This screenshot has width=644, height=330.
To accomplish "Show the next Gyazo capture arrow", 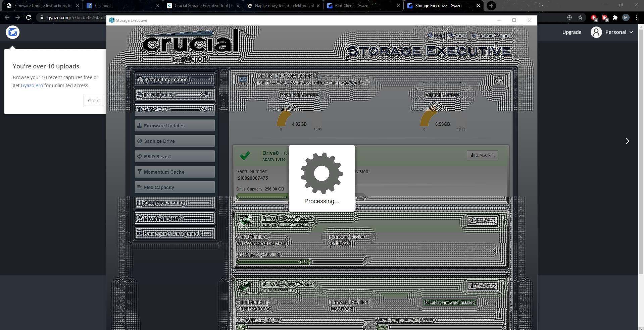I will (x=627, y=141).
